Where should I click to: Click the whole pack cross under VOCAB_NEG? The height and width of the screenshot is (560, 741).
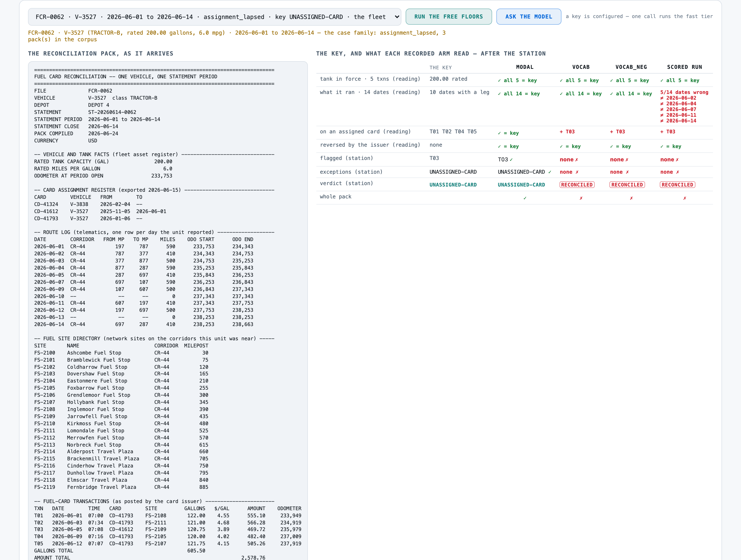(631, 198)
